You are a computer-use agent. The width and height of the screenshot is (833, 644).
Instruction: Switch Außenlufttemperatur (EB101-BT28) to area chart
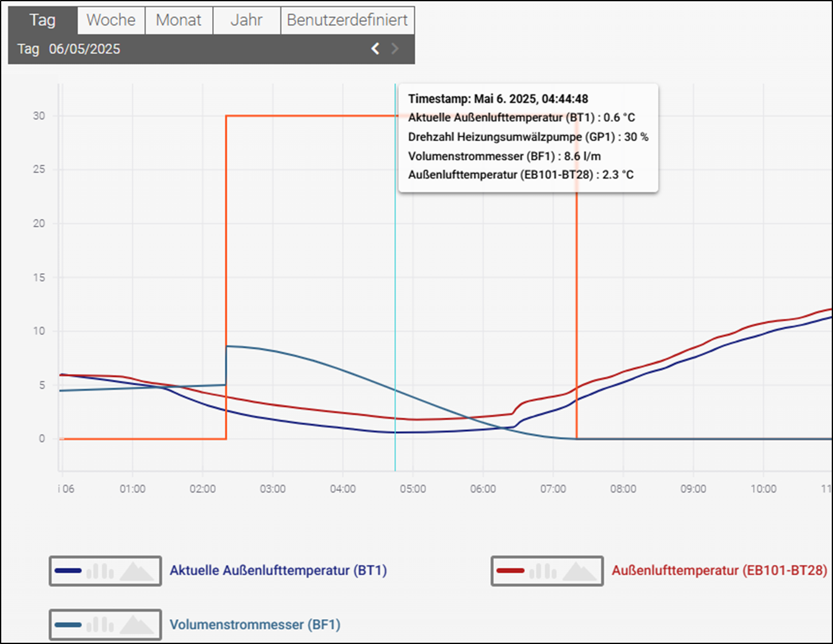(x=578, y=571)
